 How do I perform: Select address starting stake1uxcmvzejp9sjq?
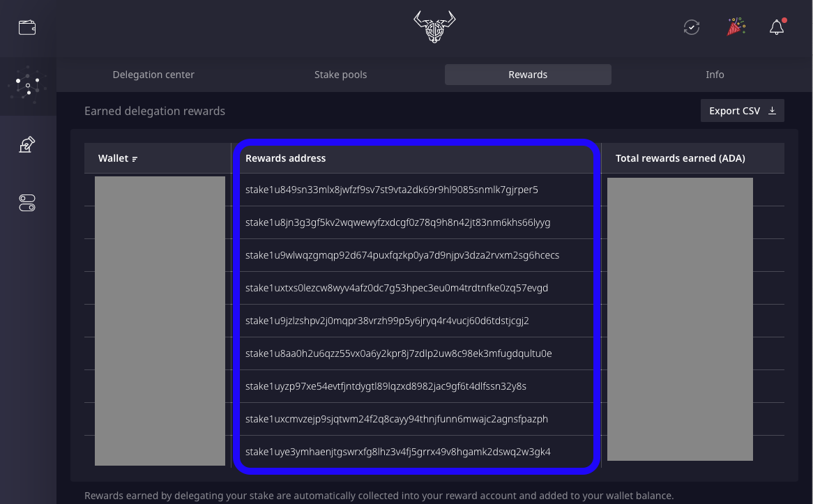(397, 419)
